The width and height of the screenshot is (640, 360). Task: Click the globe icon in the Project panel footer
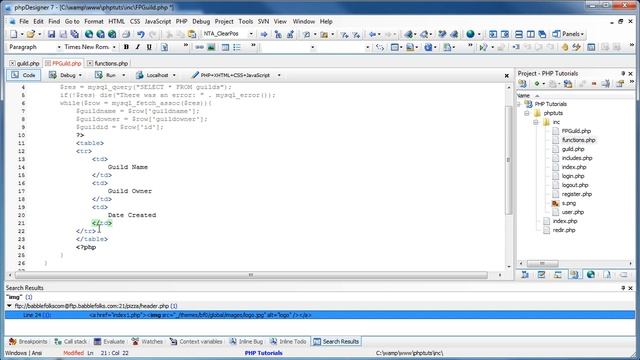(x=591, y=275)
